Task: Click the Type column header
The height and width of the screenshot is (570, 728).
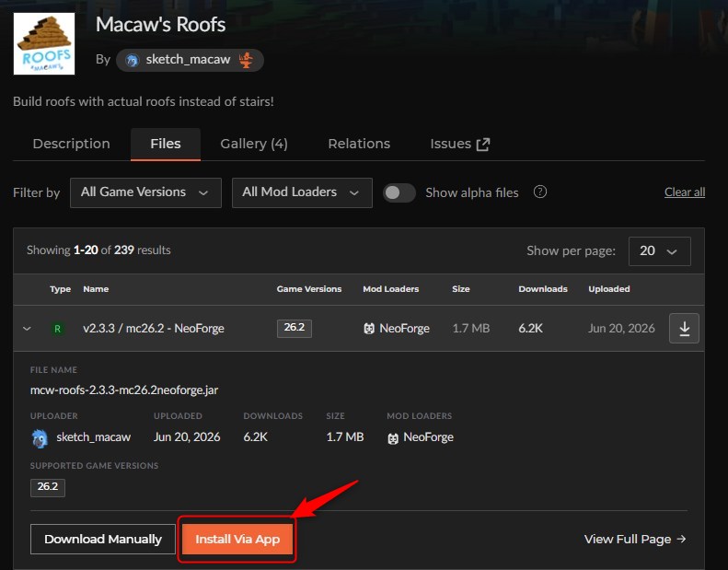Action: tap(61, 289)
